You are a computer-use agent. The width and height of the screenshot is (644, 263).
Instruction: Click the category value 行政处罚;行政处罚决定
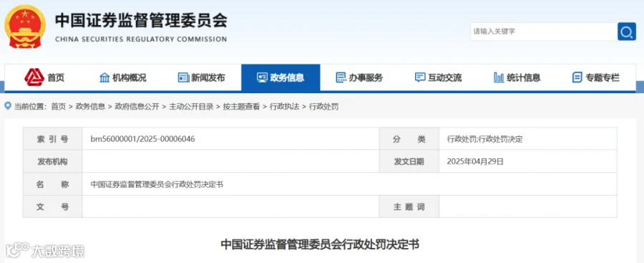pos(484,139)
